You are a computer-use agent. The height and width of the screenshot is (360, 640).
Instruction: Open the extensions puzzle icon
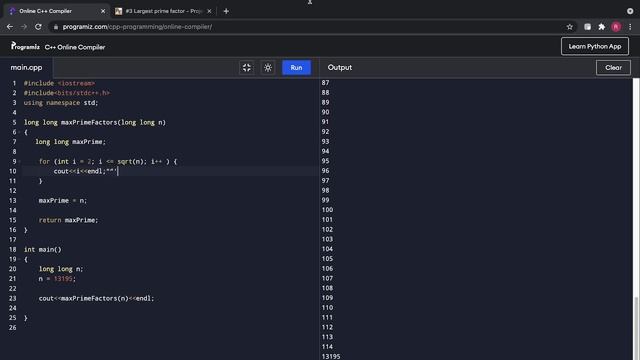click(602, 27)
